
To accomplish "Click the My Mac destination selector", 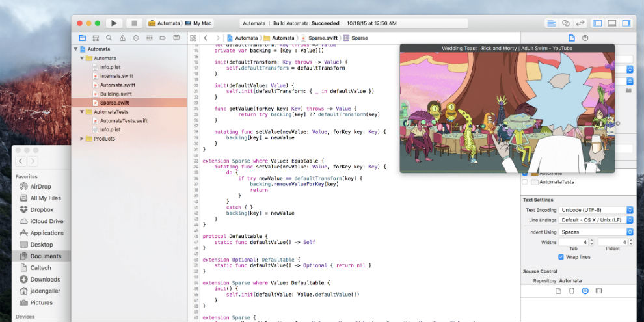I will tap(199, 23).
